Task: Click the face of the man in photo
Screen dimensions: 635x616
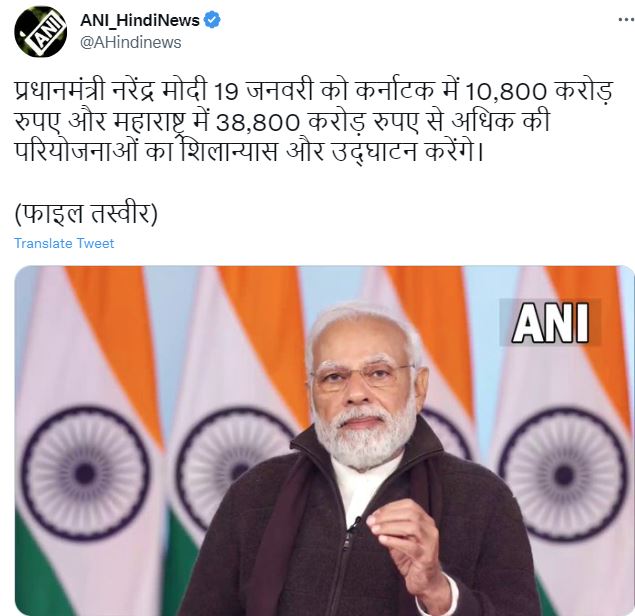Action: 362,391
